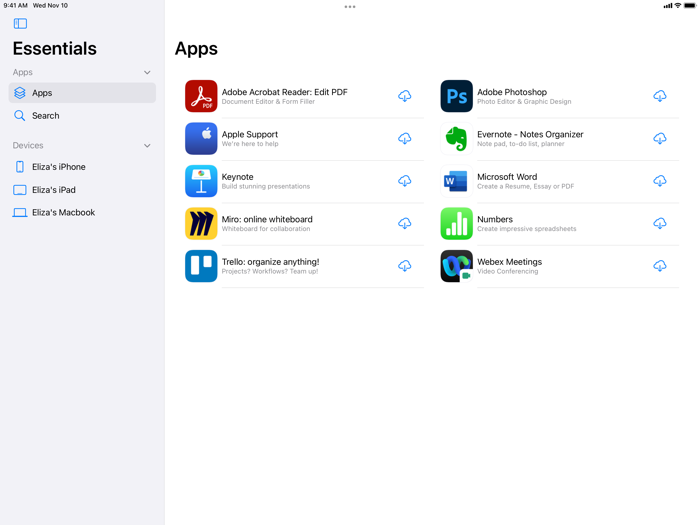Download Trello via cloud icon
The image size is (700, 525).
[x=404, y=266]
